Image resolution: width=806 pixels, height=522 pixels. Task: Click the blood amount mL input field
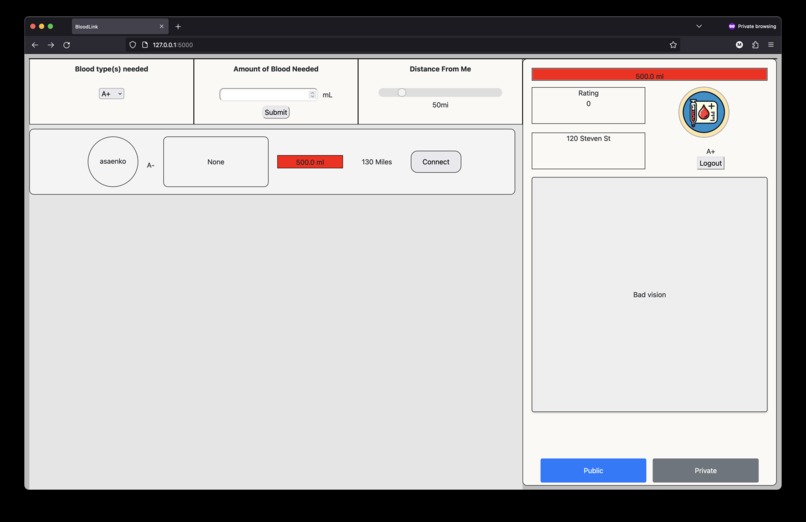pyautogui.click(x=268, y=95)
